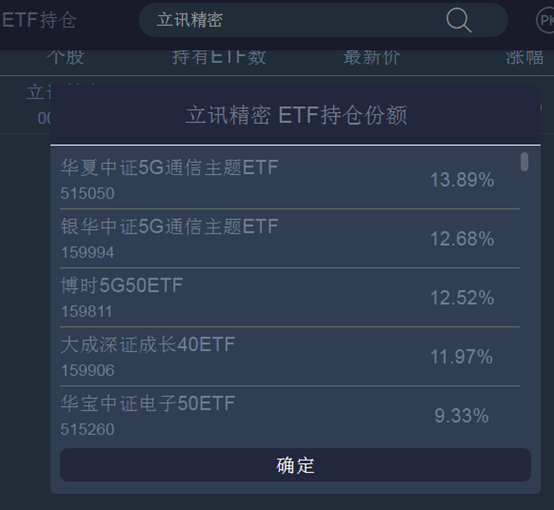Click the 9.33% holding percentage
The width and height of the screenshot is (554, 510).
[461, 416]
